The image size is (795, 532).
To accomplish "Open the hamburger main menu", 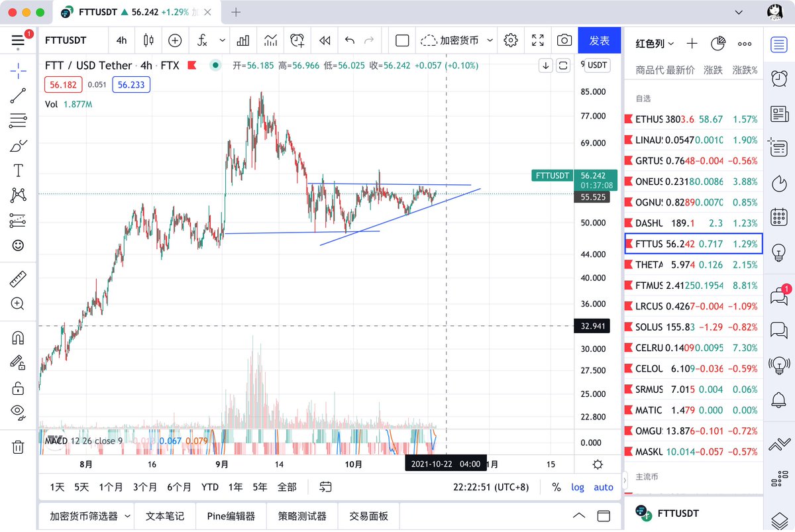I will [x=19, y=40].
